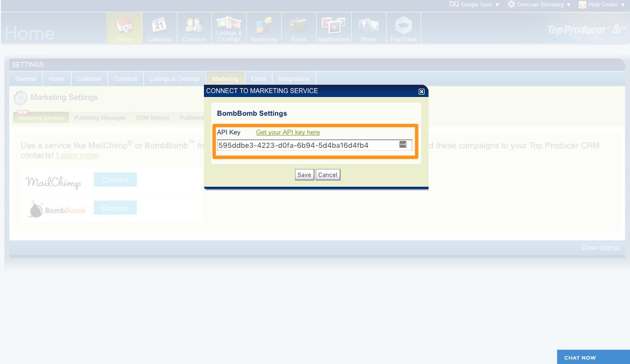The image size is (630, 364).
Task: Cancel the BombBomb settings dialog
Action: pos(328,175)
